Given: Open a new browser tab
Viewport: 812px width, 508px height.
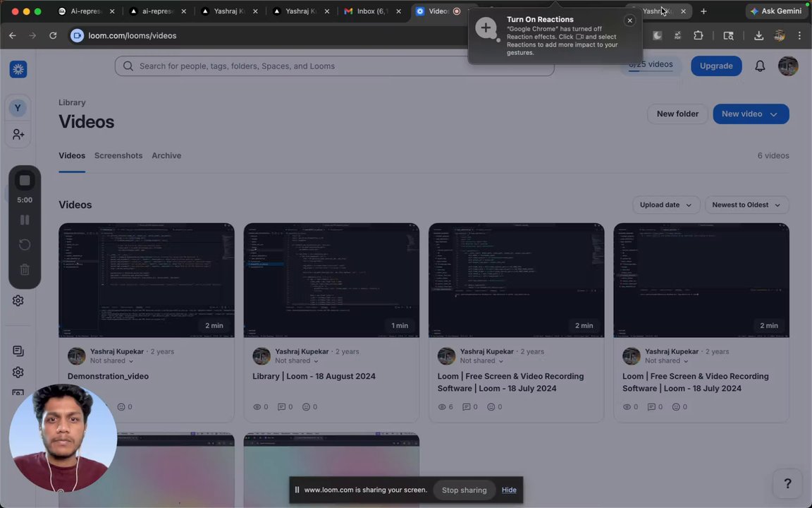Looking at the screenshot, I should pos(703,11).
